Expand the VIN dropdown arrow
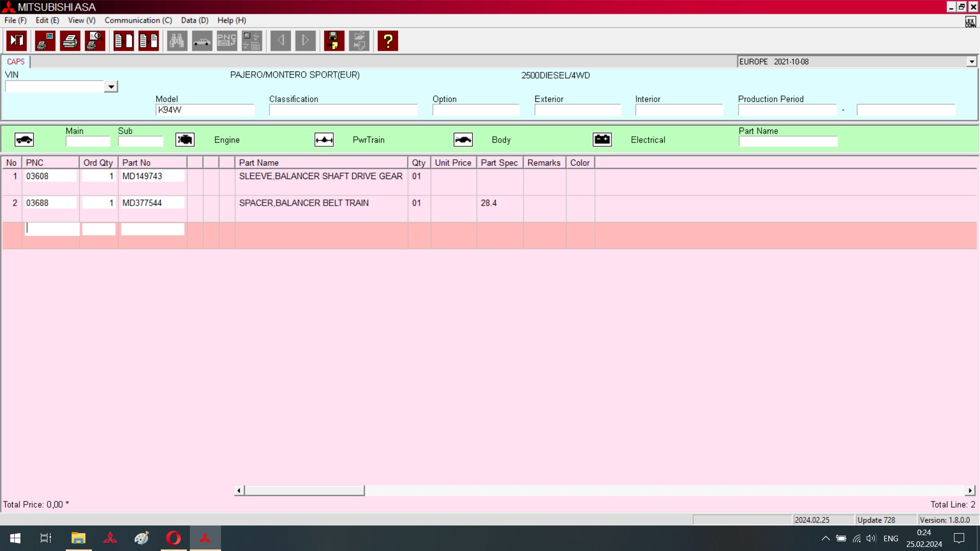The image size is (980, 551). pyautogui.click(x=111, y=87)
